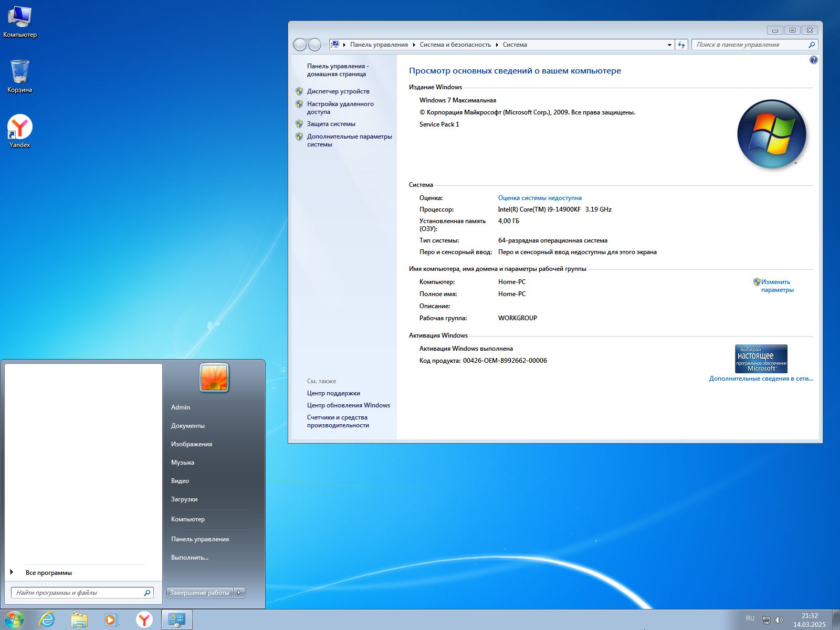840x630 pixels.
Task: Open Защита системы link
Action: tap(331, 124)
